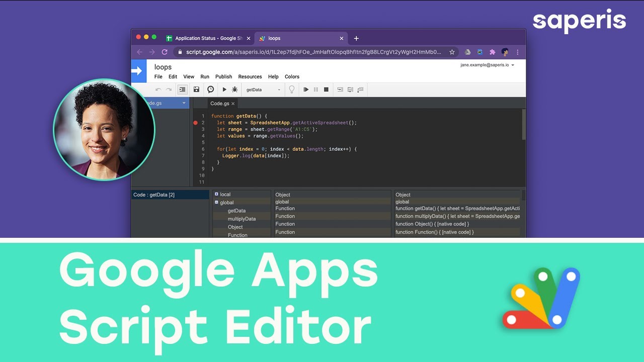The height and width of the screenshot is (362, 644).
Task: Open the View menu
Action: 189,77
